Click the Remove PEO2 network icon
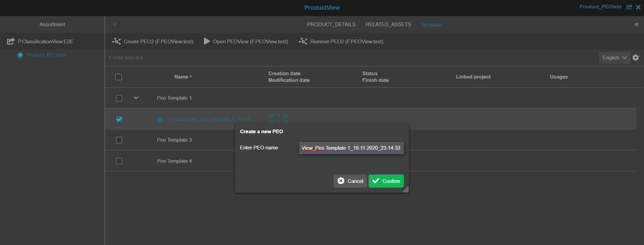The height and width of the screenshot is (245, 644). coord(303,41)
